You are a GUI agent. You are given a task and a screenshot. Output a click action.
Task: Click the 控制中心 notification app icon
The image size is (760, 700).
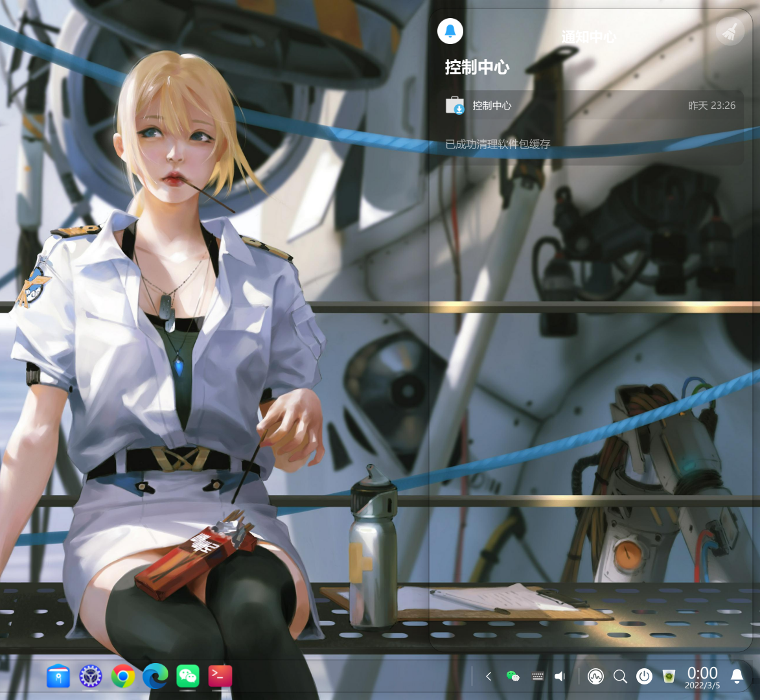pyautogui.click(x=455, y=105)
